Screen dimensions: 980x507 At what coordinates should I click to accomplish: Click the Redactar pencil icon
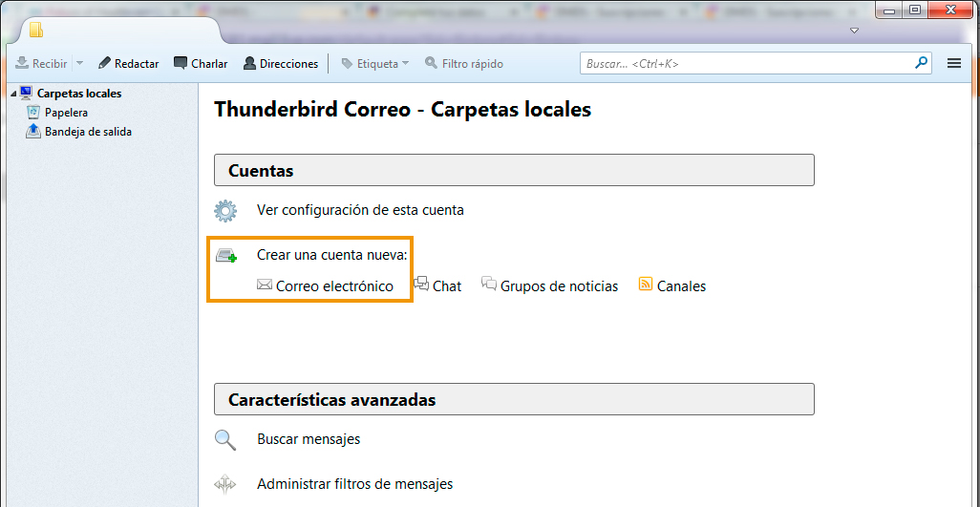pos(104,62)
